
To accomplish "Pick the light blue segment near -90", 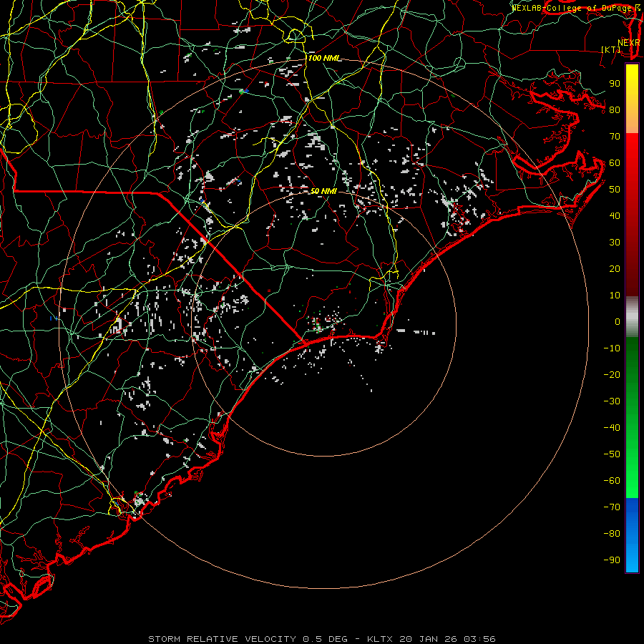I will click(x=632, y=559).
